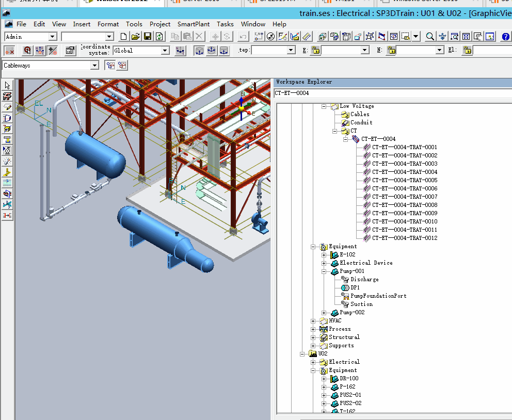Click the red distance spacing tool icon

click(7, 215)
